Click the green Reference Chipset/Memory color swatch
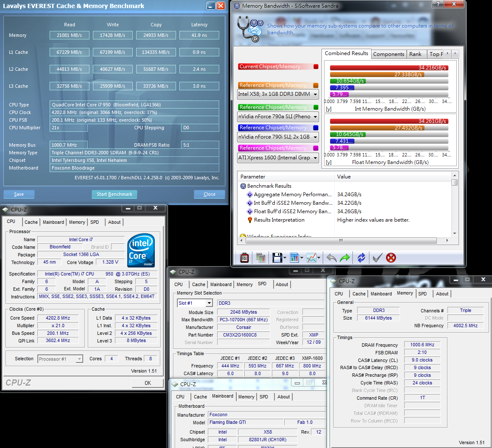Screen dimensions: 492x448 (316, 107)
